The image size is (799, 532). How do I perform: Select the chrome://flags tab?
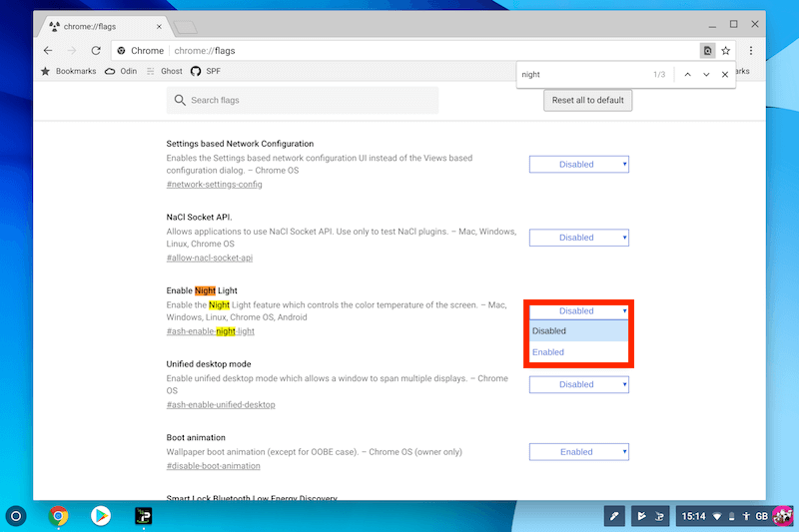point(102,27)
